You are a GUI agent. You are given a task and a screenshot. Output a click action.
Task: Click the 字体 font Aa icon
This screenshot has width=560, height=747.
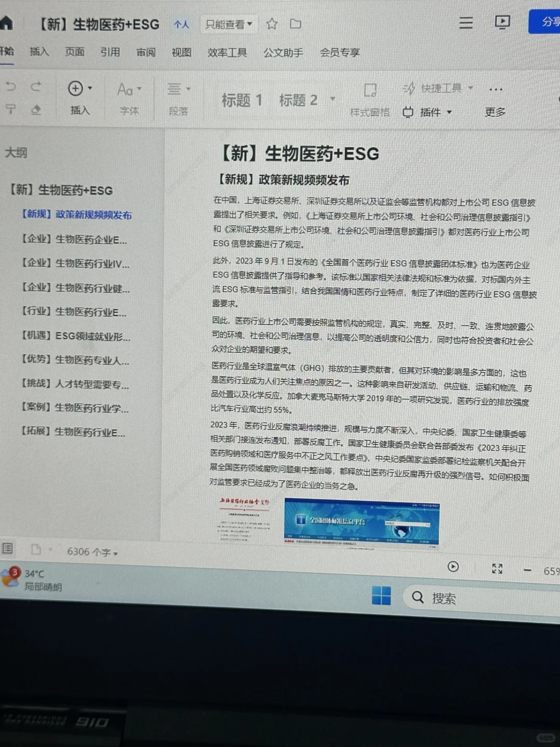coord(127,89)
